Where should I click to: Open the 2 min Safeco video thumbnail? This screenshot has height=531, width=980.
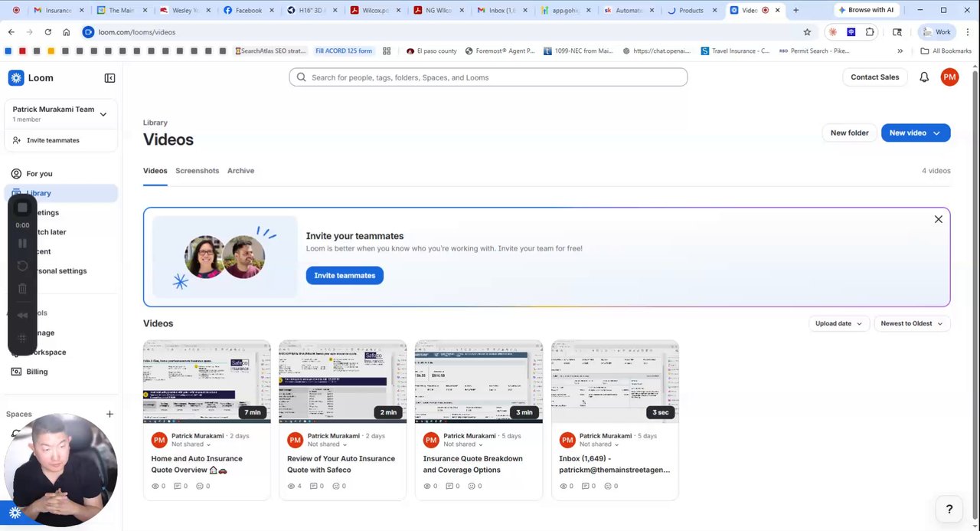343,382
